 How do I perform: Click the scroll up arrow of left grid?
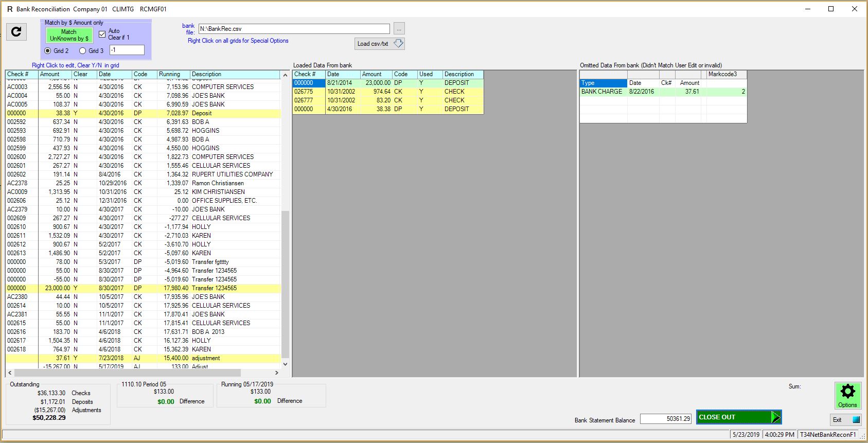285,75
